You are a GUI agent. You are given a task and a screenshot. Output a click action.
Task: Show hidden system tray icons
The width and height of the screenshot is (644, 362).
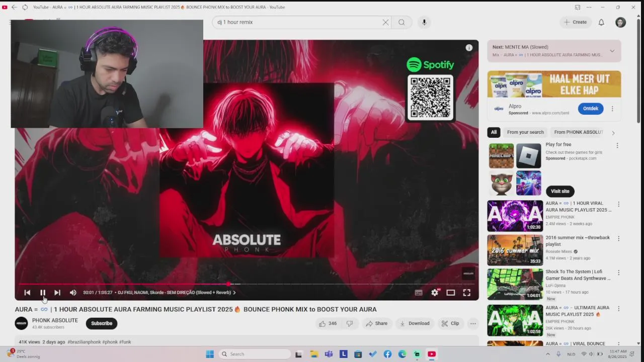pos(548,354)
